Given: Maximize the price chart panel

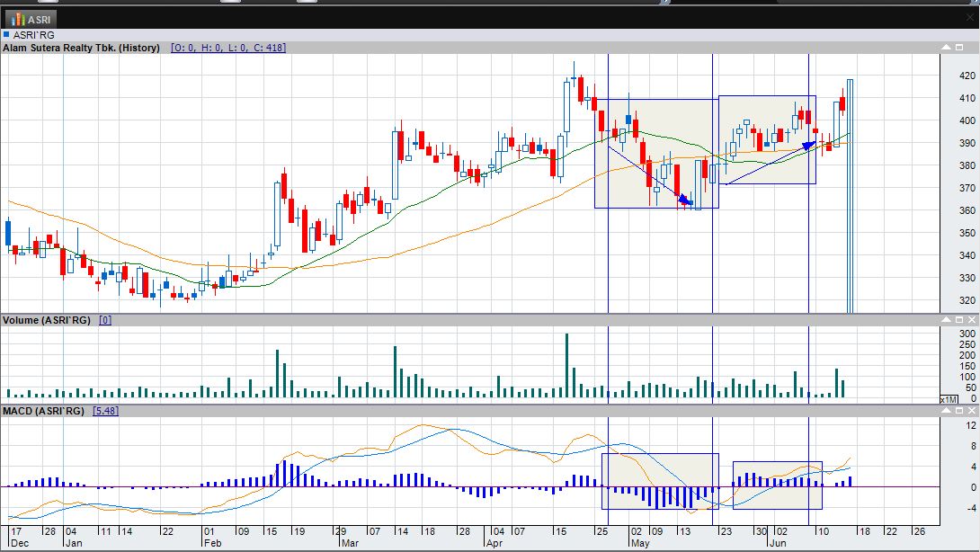Looking at the screenshot, I should pyautogui.click(x=959, y=48).
